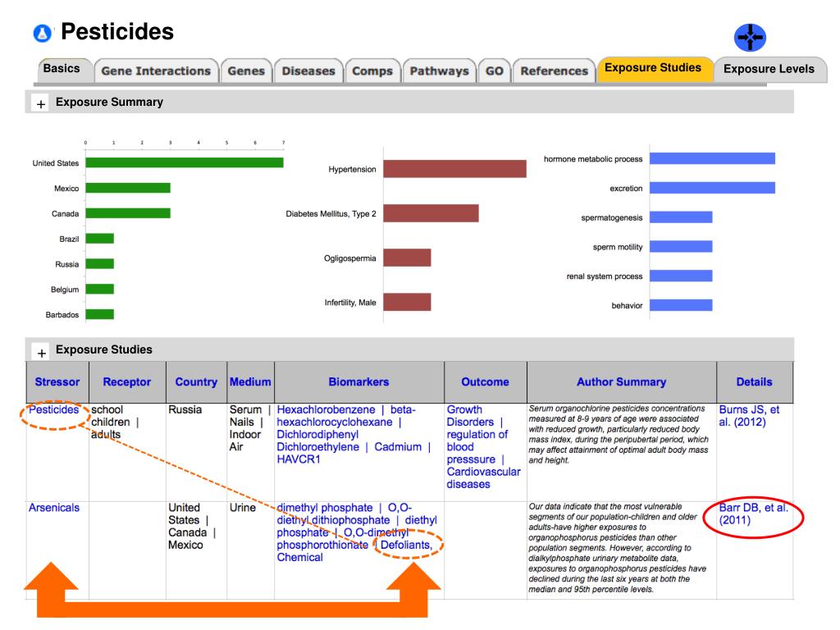Sort by Outcome column header
Viewport: 840px width, 630px height.
(486, 382)
